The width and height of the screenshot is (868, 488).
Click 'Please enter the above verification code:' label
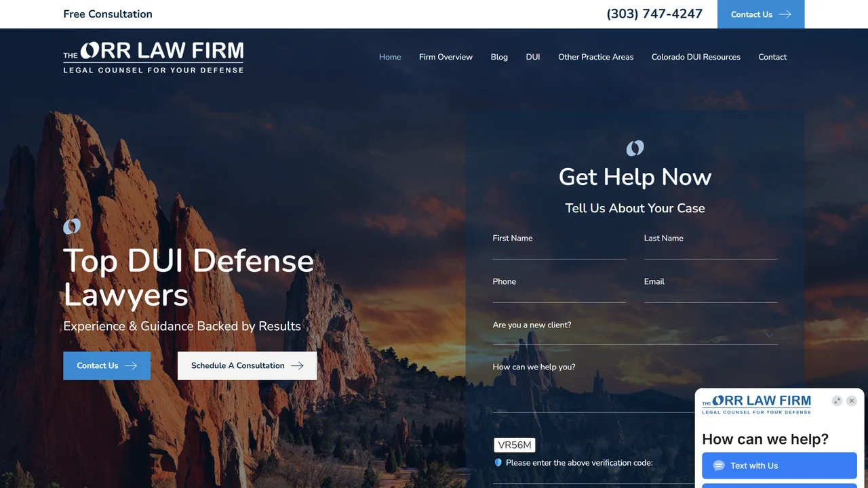click(579, 463)
